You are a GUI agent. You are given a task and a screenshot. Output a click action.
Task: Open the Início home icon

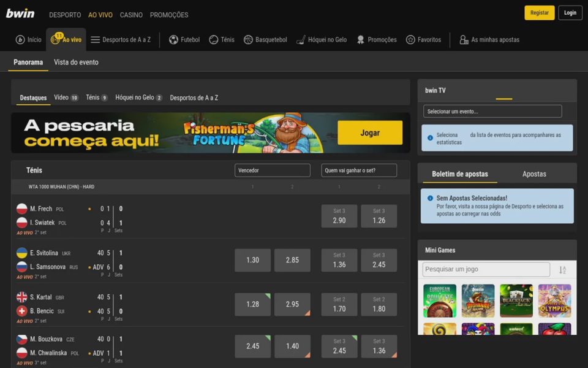tap(20, 40)
